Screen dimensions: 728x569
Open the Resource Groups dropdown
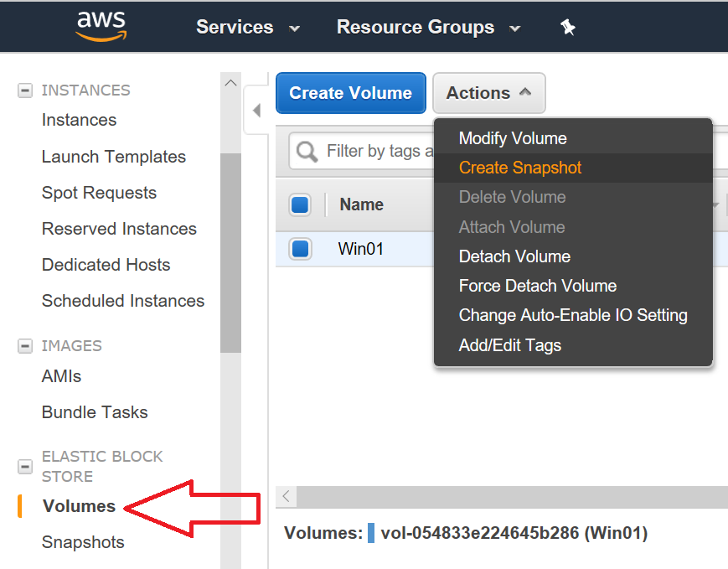(428, 28)
